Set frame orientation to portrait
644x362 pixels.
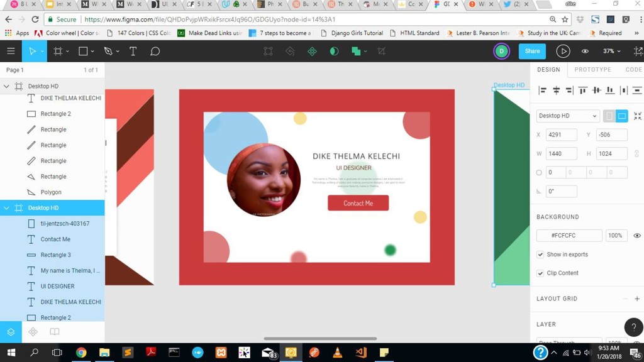609,116
